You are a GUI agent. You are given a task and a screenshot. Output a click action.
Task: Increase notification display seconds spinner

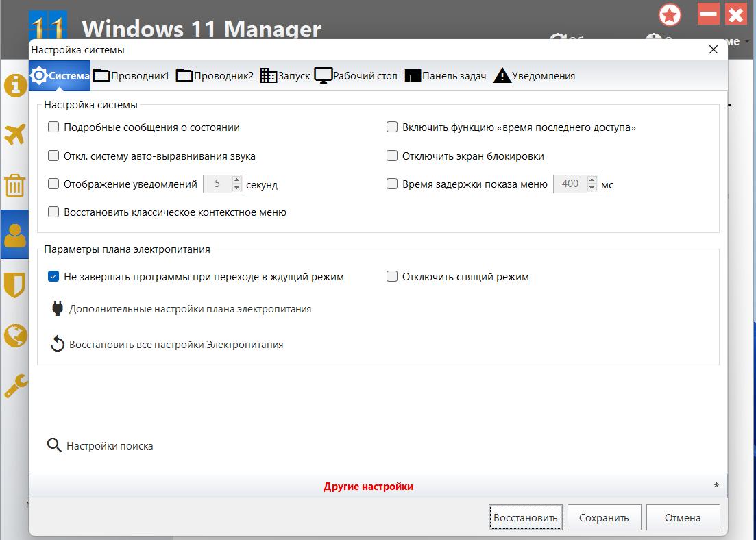tap(236, 180)
